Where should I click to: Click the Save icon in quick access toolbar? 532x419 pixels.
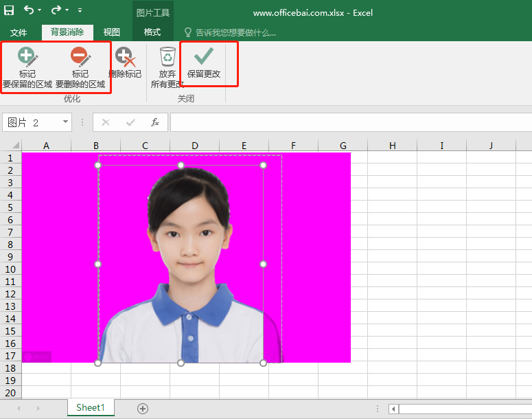[9, 10]
